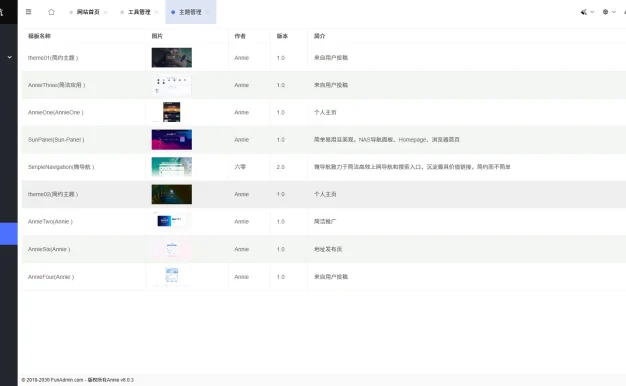Select the theme02(简约主题) name cell
The height and width of the screenshot is (386, 626).
tap(53, 194)
